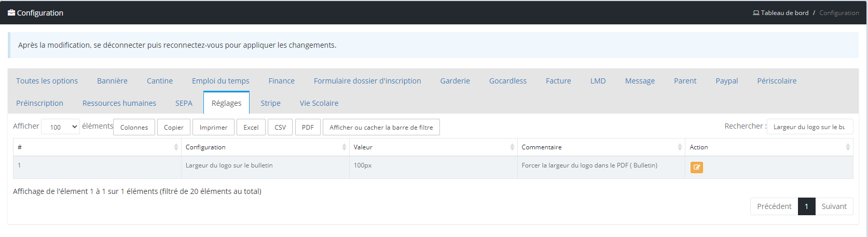
Task: Click the Configuration briefcase icon in header
Action: click(11, 12)
